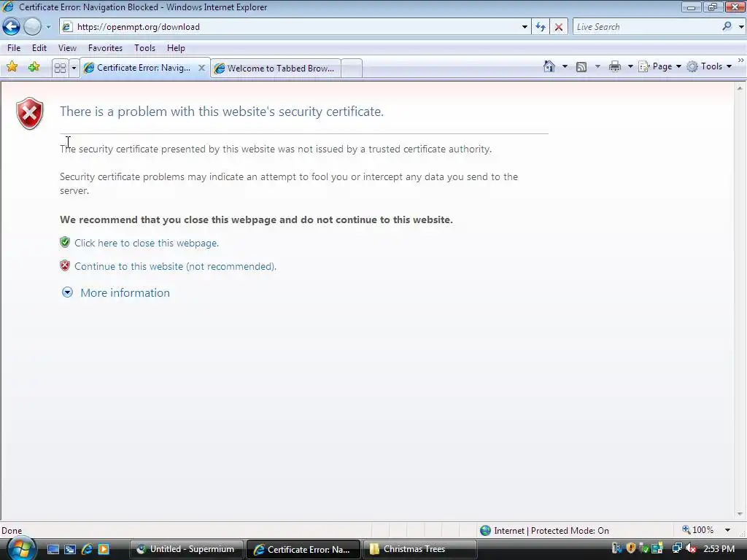Click the network connection tray icon

click(x=677, y=548)
